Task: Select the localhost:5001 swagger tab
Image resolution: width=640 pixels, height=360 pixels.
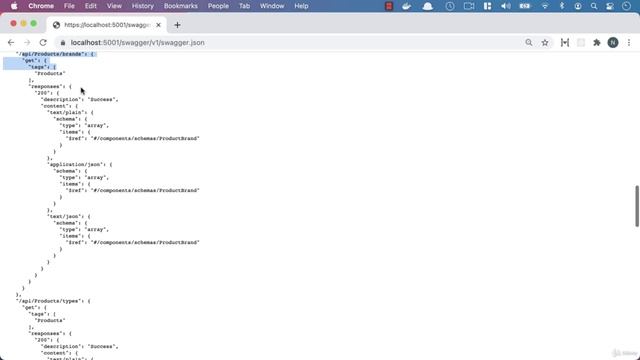Action: pyautogui.click(x=107, y=25)
